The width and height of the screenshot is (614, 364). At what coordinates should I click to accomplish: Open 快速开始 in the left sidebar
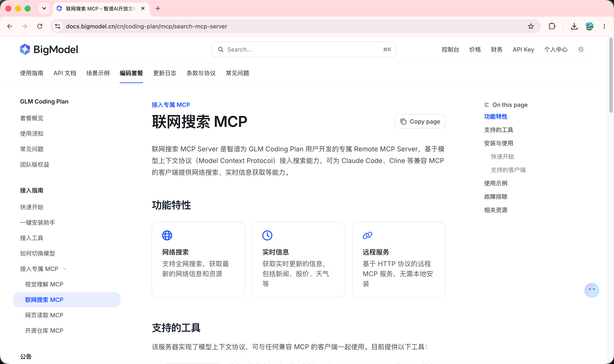coord(32,207)
